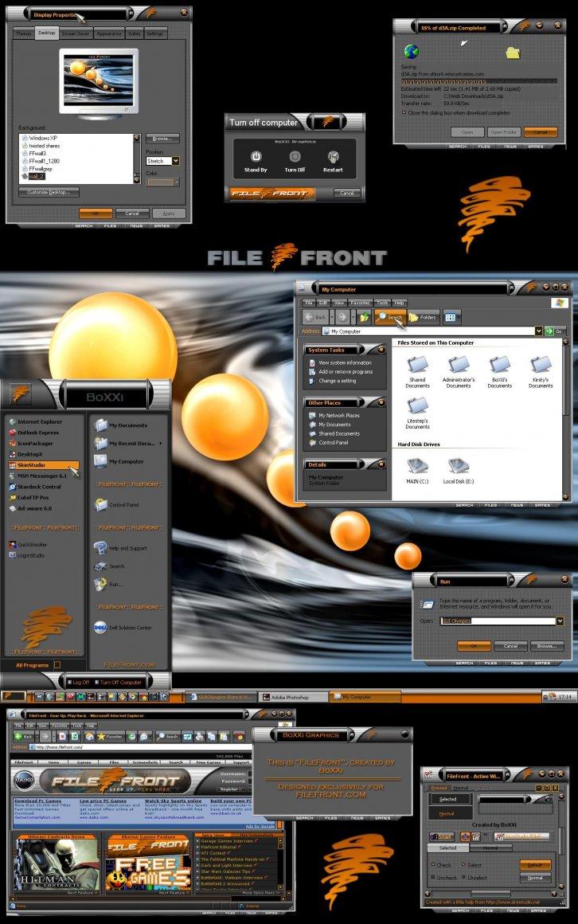578x924 pixels.
Task: Click the Stand By power icon
Action: [x=256, y=156]
